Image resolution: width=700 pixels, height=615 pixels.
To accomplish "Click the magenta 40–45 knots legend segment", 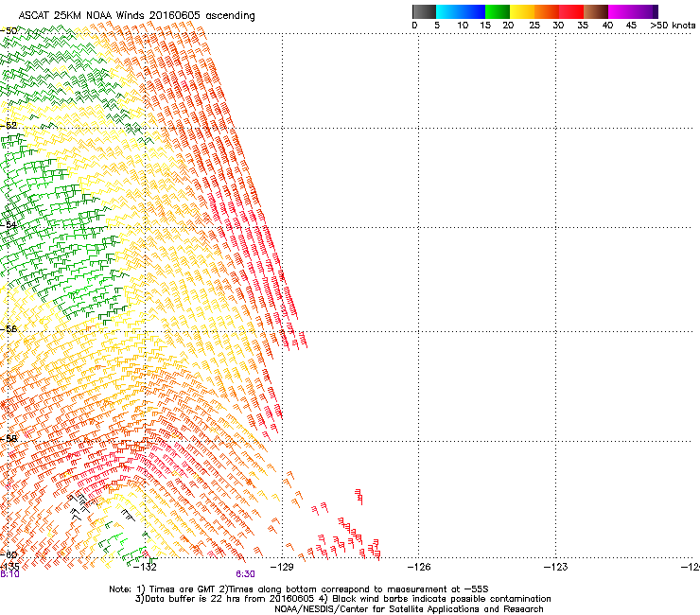I will coord(621,11).
